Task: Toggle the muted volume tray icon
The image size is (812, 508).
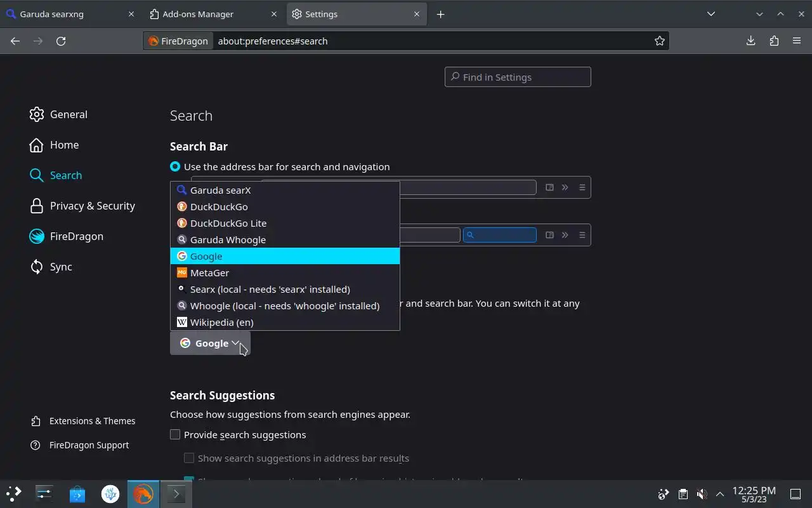Action: pyautogui.click(x=702, y=493)
